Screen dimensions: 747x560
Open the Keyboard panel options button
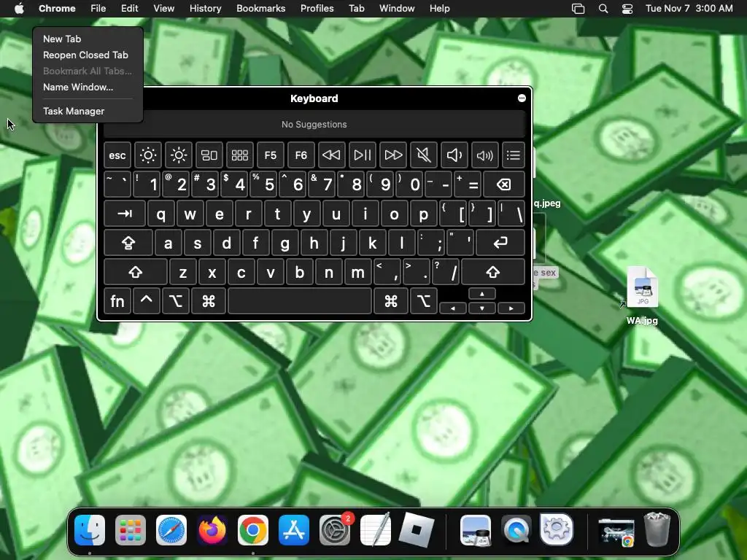tap(522, 98)
